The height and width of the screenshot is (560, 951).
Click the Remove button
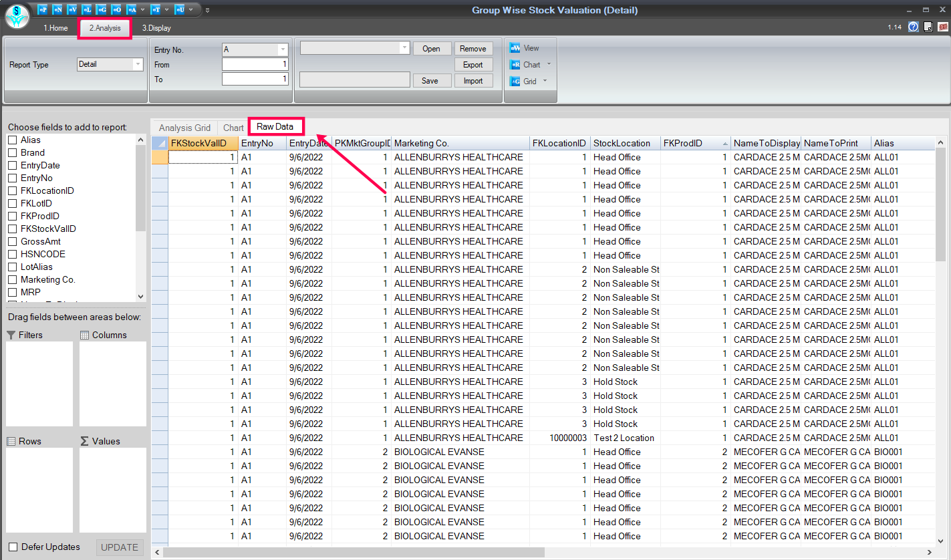click(x=473, y=49)
